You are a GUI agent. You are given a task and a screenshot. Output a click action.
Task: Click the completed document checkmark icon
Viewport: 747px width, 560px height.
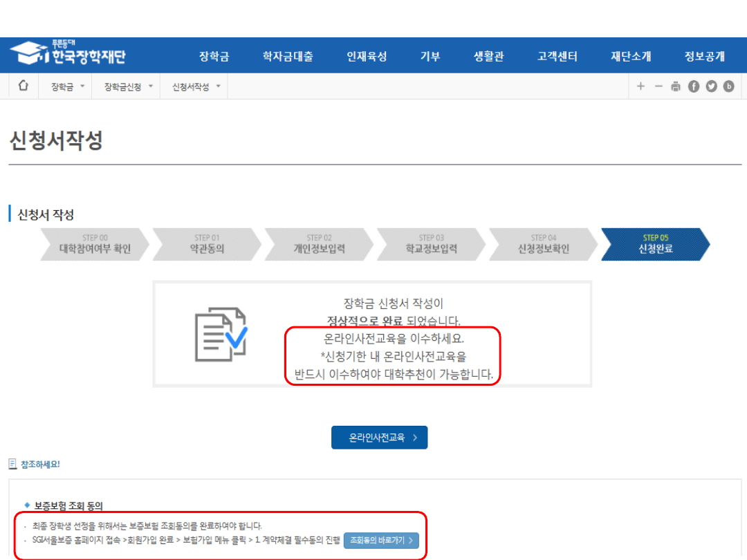pos(221,334)
